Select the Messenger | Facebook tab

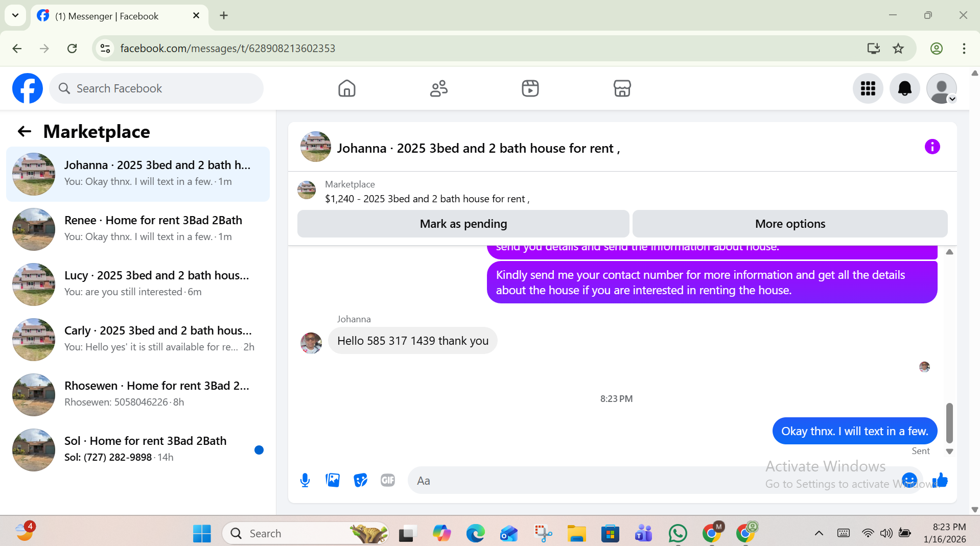click(x=119, y=16)
